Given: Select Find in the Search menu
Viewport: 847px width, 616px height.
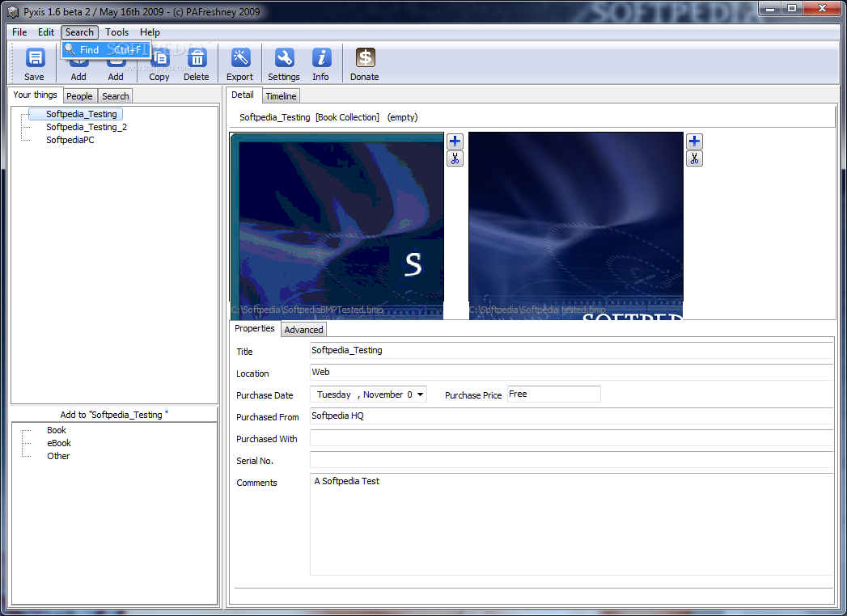Looking at the screenshot, I should click(106, 49).
